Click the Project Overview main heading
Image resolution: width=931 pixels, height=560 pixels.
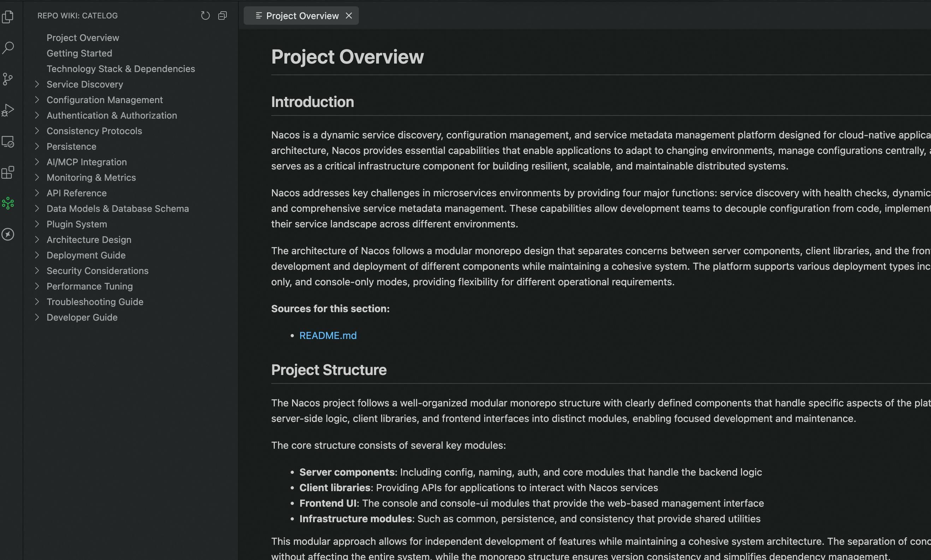tap(348, 57)
